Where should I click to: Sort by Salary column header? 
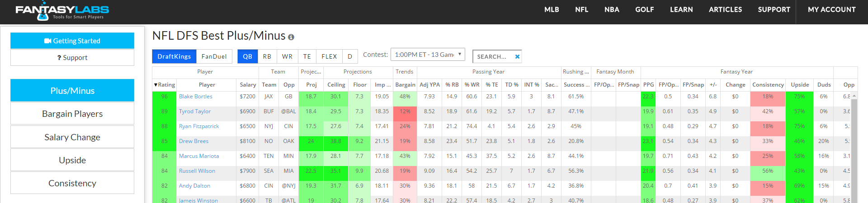point(248,85)
